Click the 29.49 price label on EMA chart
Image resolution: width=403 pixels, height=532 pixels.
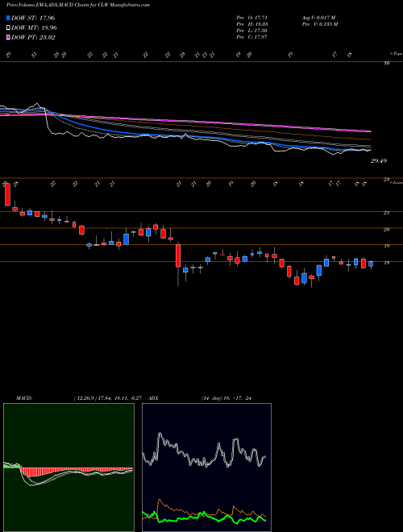(379, 161)
